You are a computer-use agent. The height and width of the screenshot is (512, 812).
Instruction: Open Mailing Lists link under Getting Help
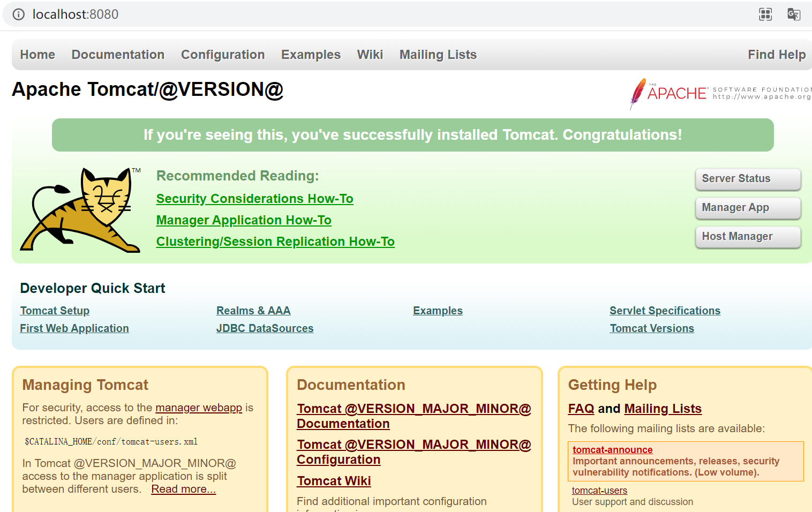point(663,409)
